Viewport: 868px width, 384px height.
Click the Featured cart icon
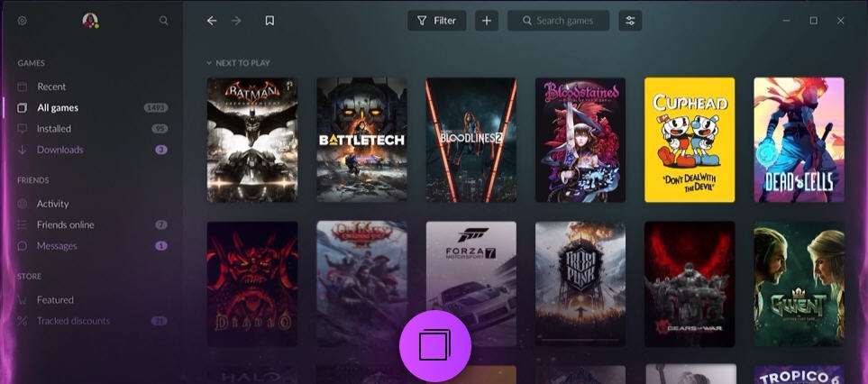pyautogui.click(x=23, y=300)
